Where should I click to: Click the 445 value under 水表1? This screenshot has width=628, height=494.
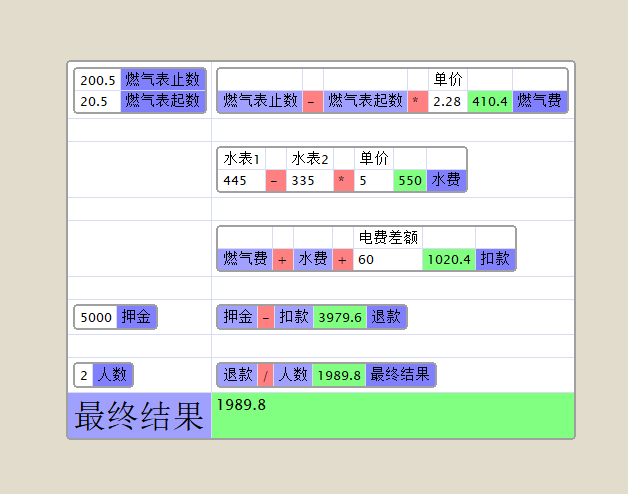click(x=241, y=181)
